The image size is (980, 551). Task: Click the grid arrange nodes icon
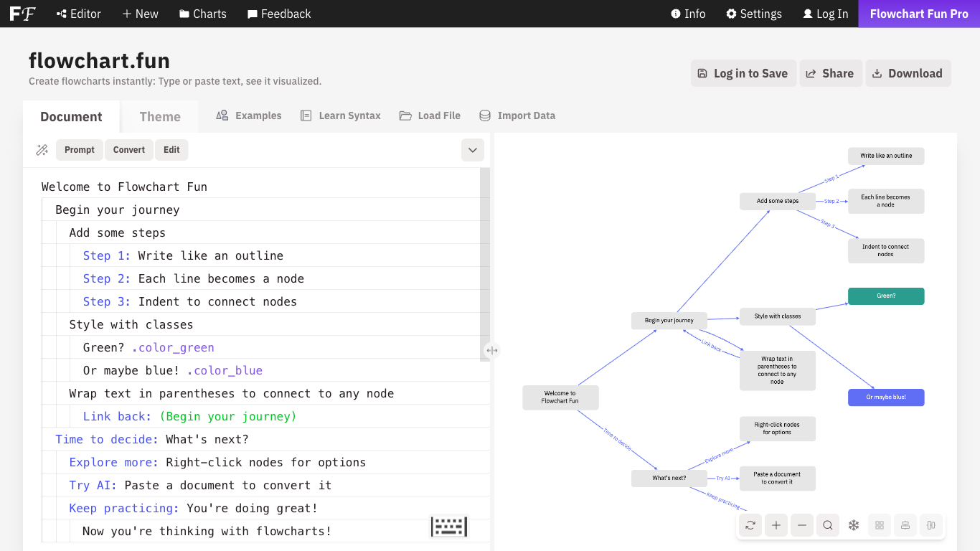pos(880,525)
